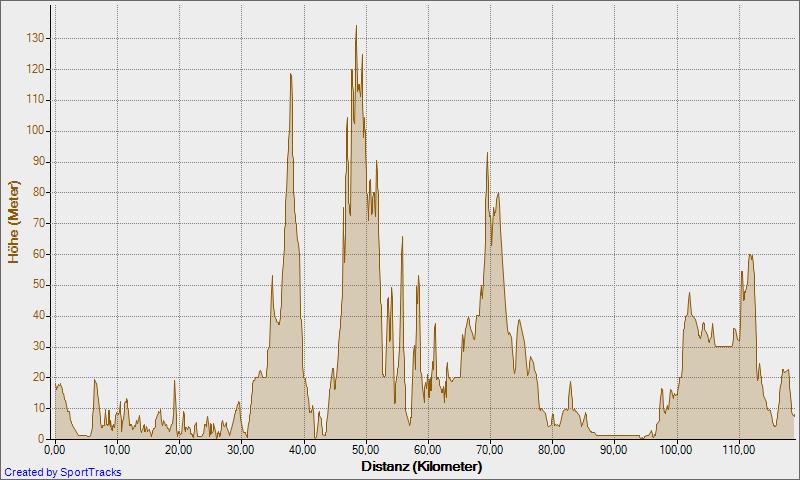The height and width of the screenshot is (480, 800).
Task: Click the 'Distanz (Kilometer)' axis title
Action: click(x=421, y=466)
